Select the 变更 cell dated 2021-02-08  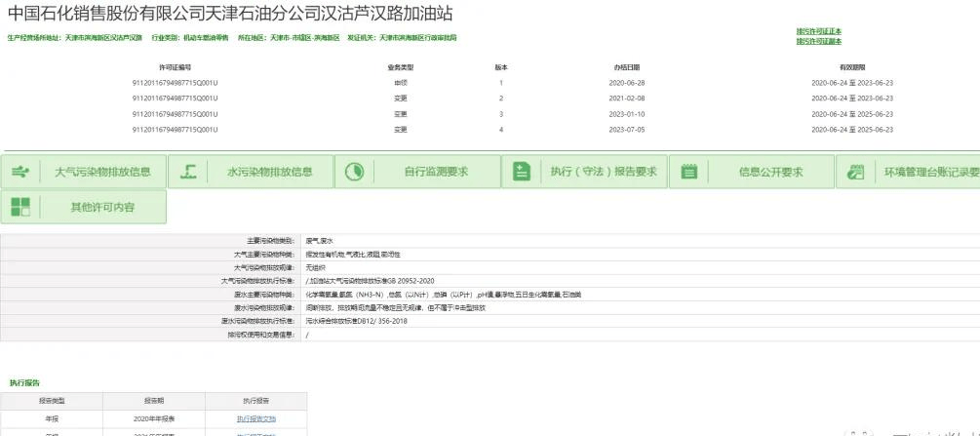click(x=401, y=99)
